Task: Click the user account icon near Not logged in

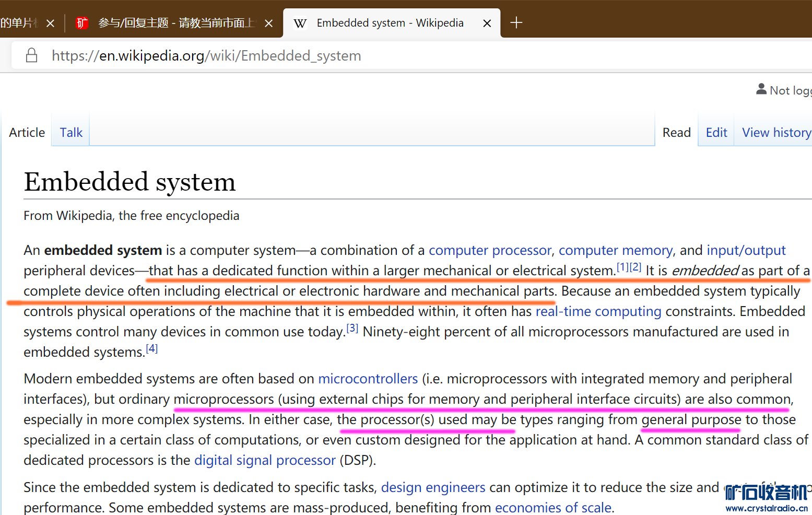Action: [761, 90]
